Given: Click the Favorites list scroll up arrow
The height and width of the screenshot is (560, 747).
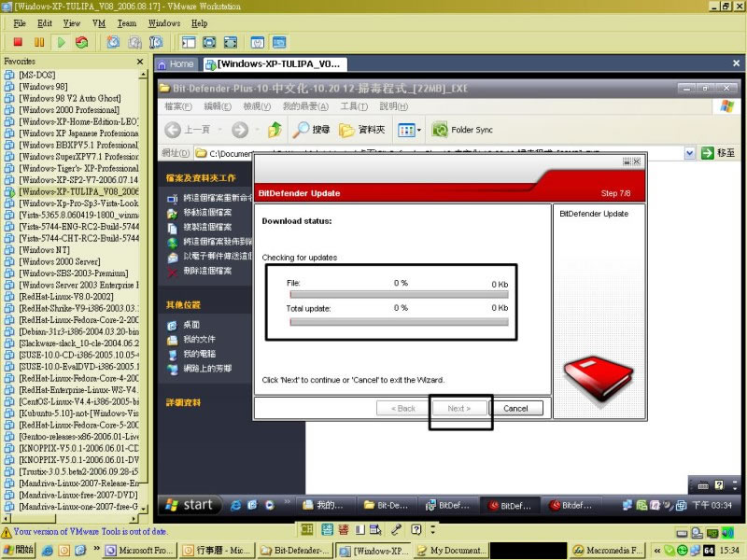Looking at the screenshot, I should [x=143, y=75].
